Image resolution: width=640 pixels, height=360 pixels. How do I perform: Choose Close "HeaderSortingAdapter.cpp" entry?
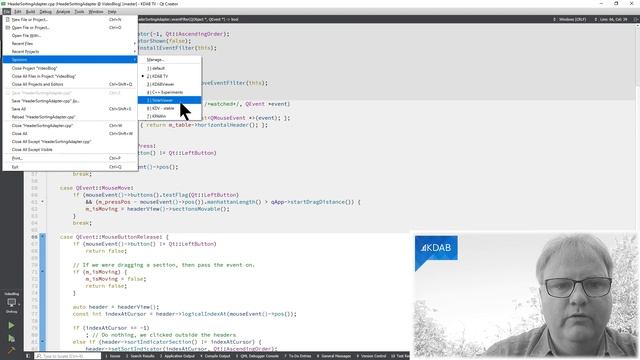coord(70,126)
